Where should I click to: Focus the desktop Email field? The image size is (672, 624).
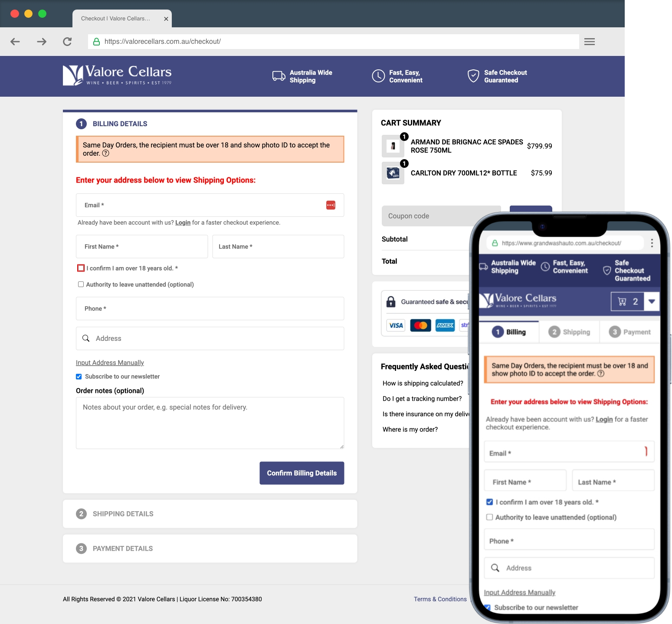point(210,205)
